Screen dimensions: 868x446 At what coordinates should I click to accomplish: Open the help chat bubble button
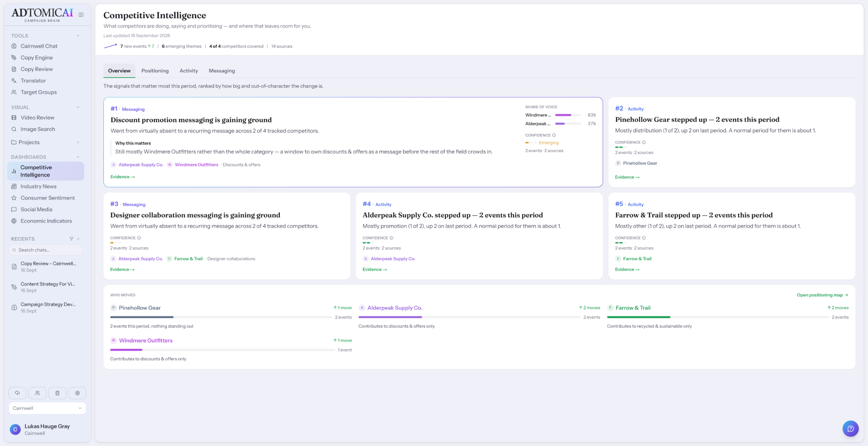(850, 428)
